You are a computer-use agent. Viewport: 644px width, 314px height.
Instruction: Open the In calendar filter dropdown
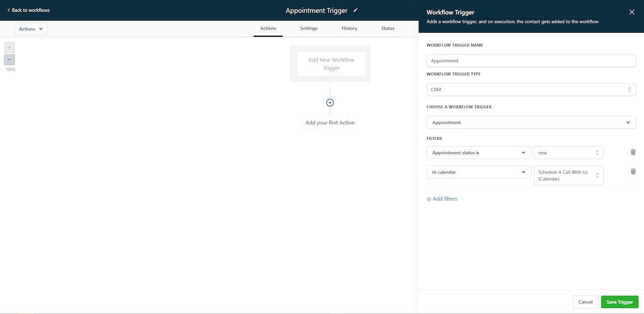tap(479, 172)
